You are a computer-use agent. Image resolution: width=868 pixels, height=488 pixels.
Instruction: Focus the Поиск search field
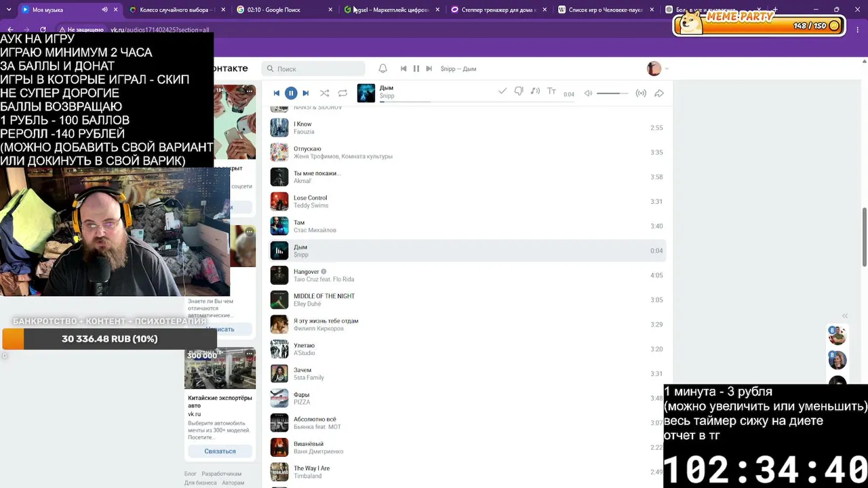coord(313,68)
